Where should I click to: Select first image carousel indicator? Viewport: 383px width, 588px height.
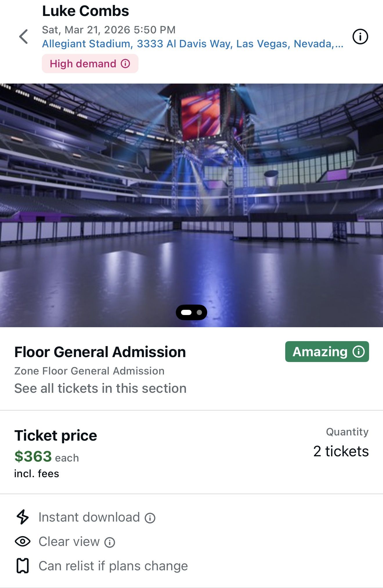pos(186,312)
